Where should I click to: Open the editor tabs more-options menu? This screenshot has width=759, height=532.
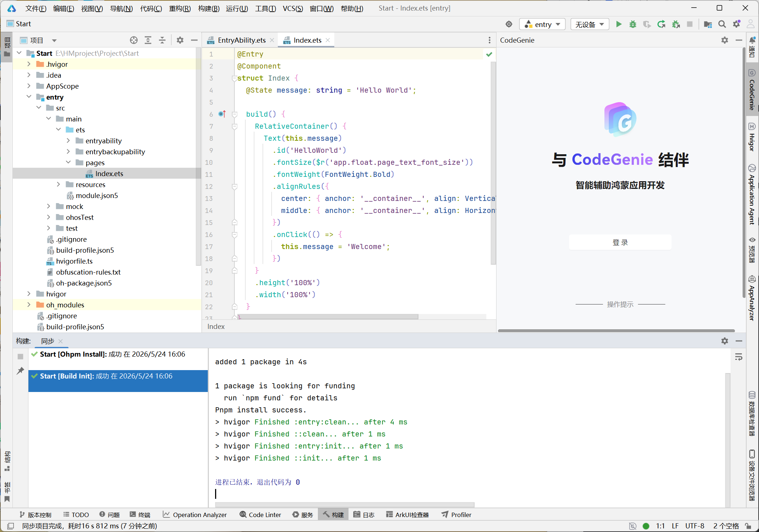tap(489, 40)
